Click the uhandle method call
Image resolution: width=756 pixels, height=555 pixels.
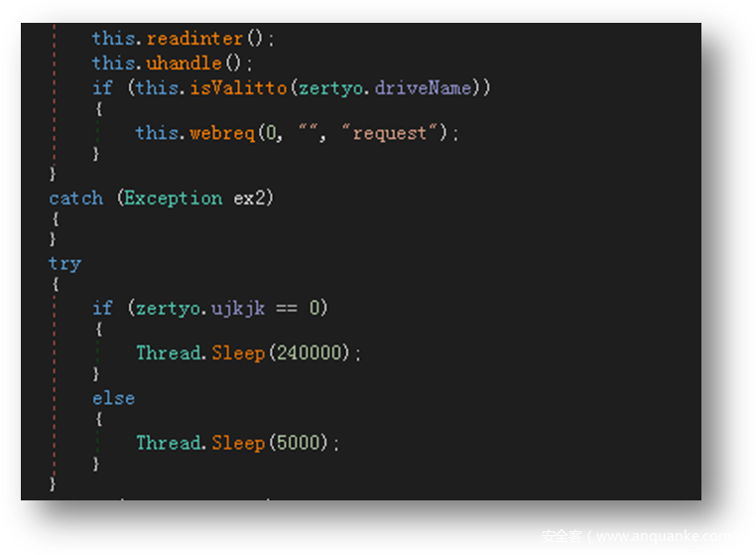coord(187,64)
